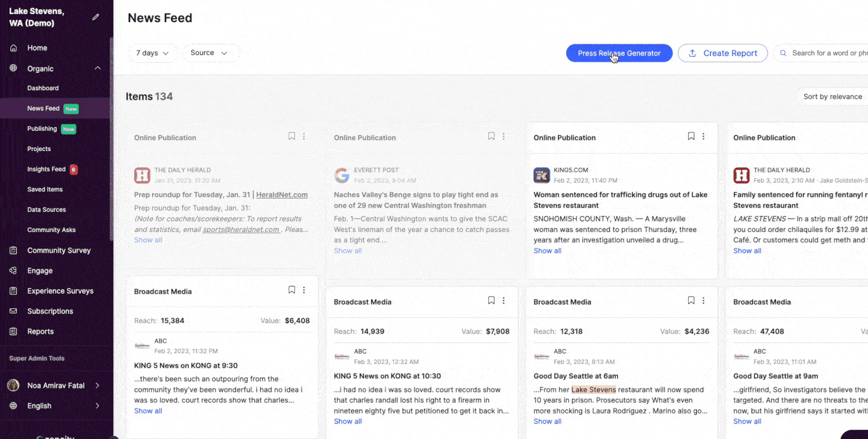This screenshot has width=868, height=439.
Task: Open more options on Good Day Seattle 6am
Action: (703, 301)
